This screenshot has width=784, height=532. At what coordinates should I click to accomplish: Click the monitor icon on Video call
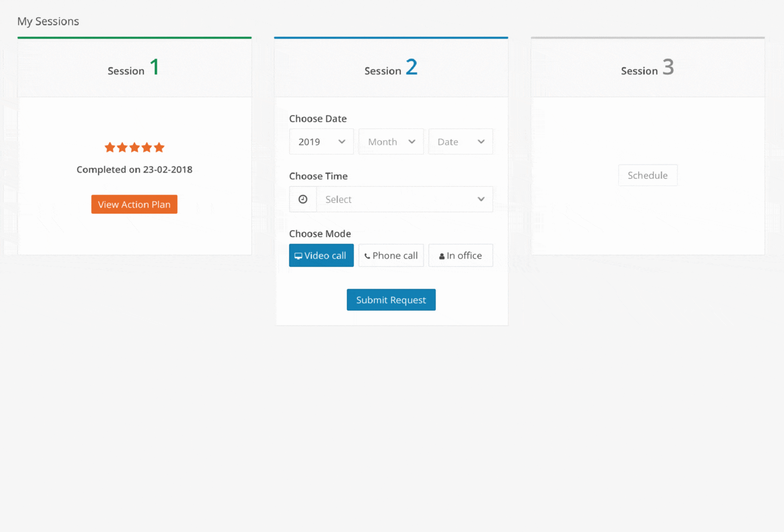298,256
